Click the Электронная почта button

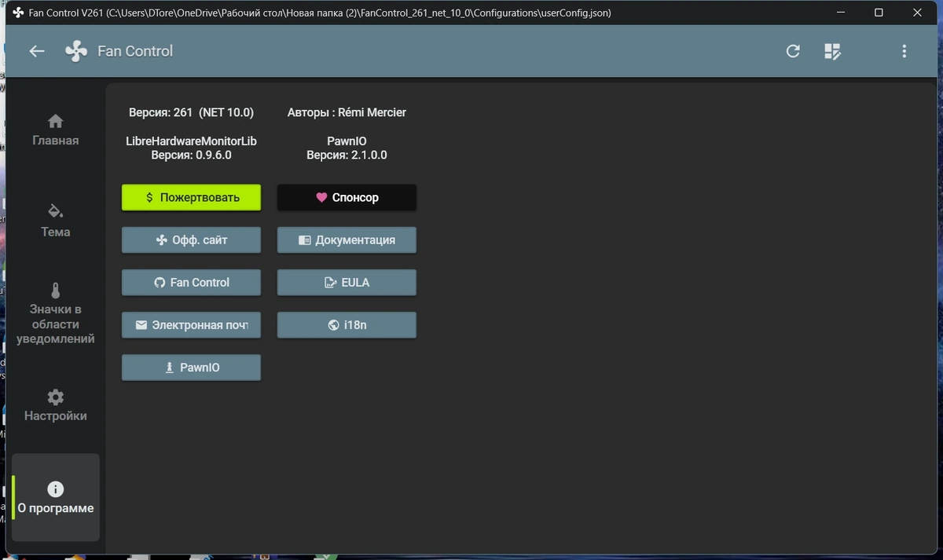tap(191, 324)
